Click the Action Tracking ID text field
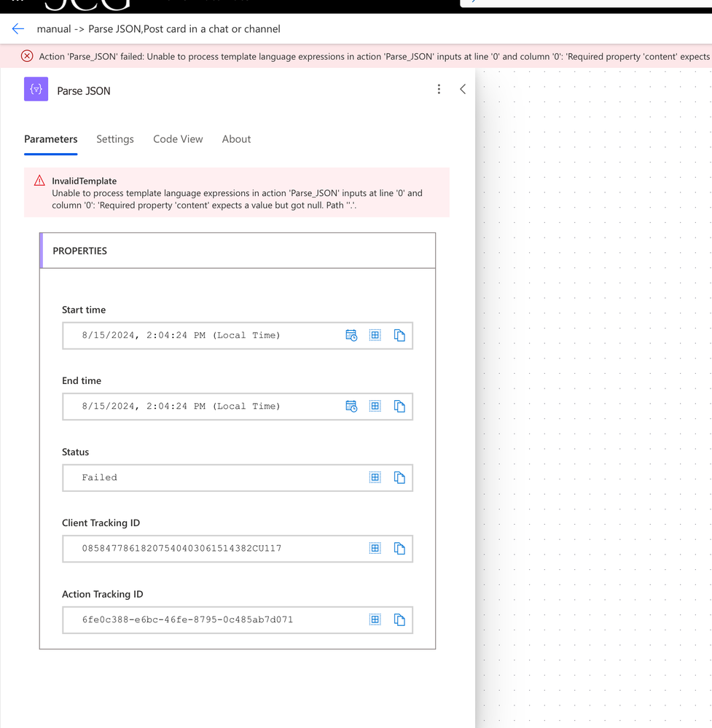This screenshot has width=712, height=728. point(238,620)
